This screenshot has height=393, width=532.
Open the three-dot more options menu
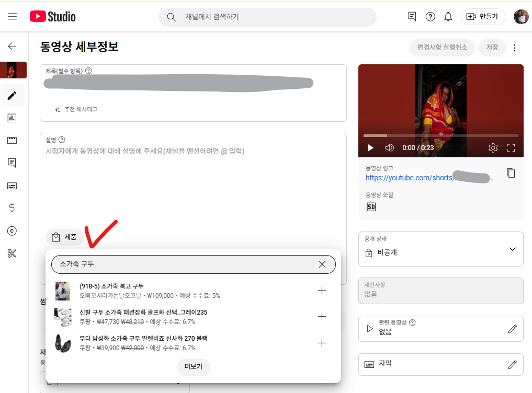pos(514,48)
